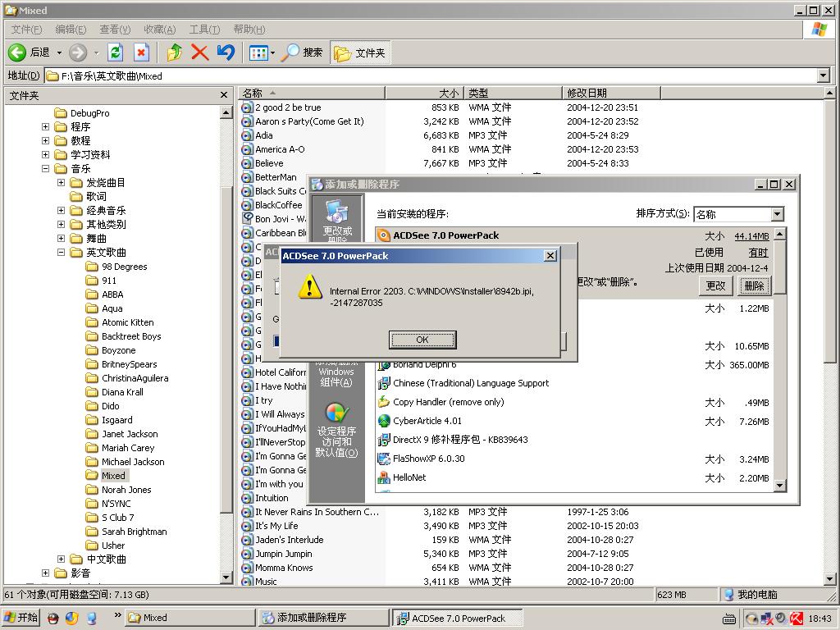Screen dimensions: 840x630
Task: Sort files by the 名称 column header
Action: [x=312, y=94]
